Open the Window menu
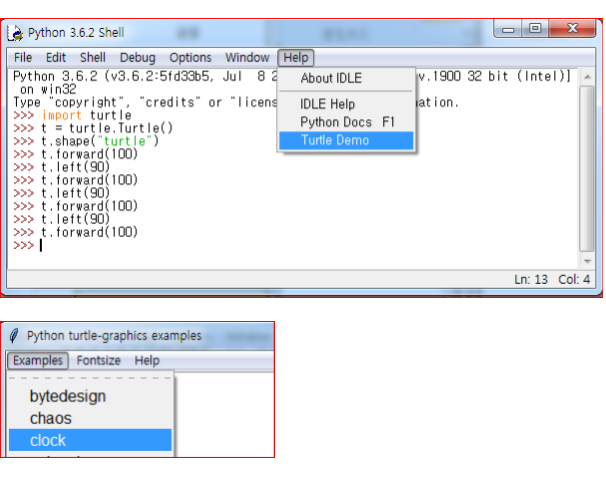Screen dimensions: 606x483 pyautogui.click(x=247, y=58)
